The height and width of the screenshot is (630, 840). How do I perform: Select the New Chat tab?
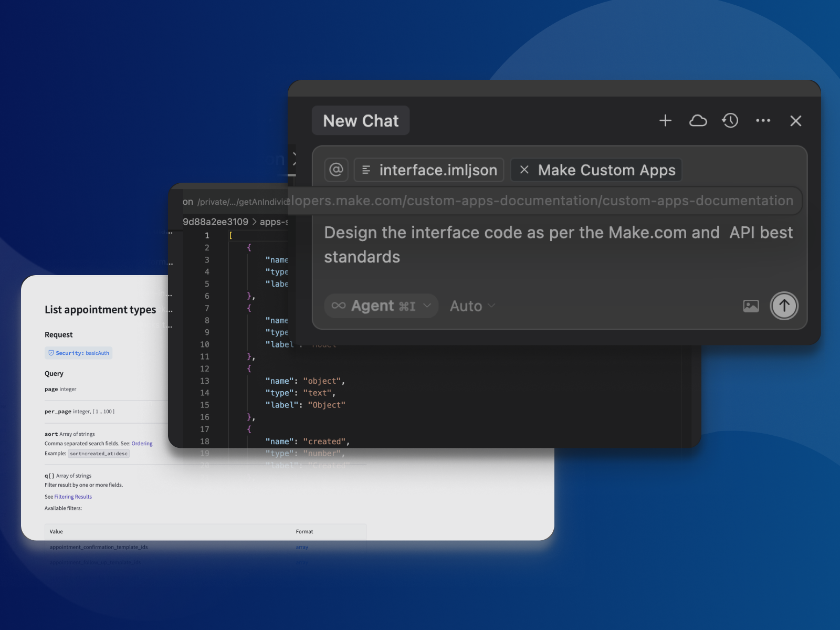pos(361,121)
